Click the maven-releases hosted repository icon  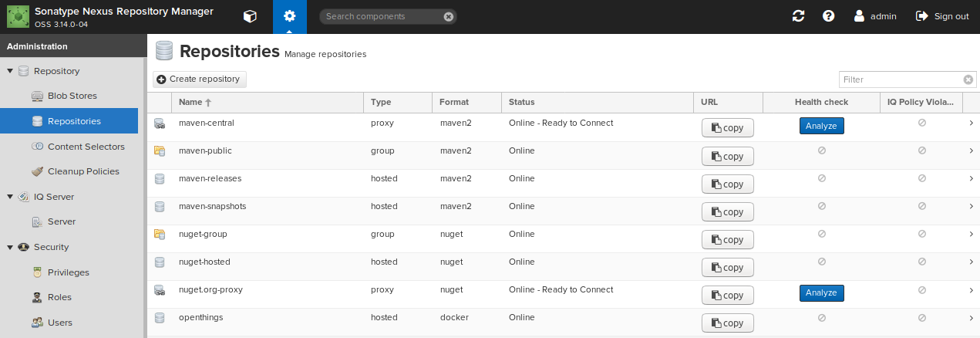coord(160,179)
